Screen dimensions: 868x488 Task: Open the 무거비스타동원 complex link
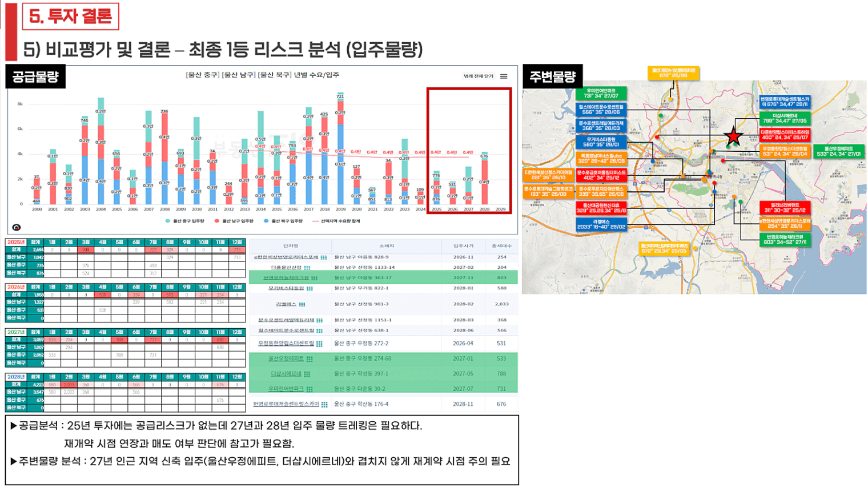286,288
